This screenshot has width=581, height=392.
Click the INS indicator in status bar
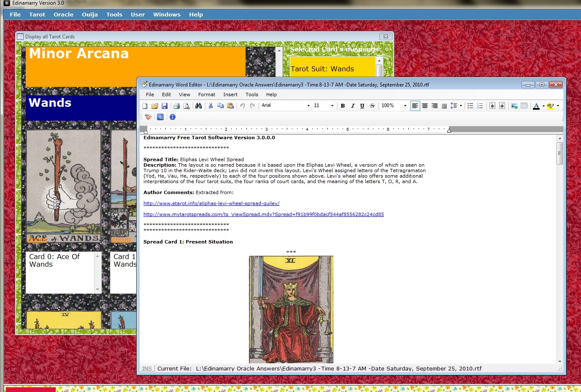pos(147,368)
